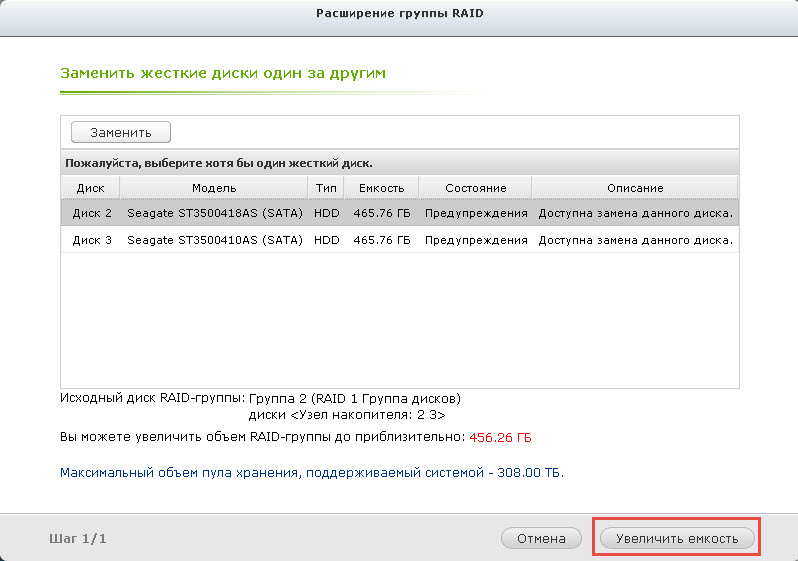Click the Увеличить емкость button
The image size is (798, 561).
677,538
